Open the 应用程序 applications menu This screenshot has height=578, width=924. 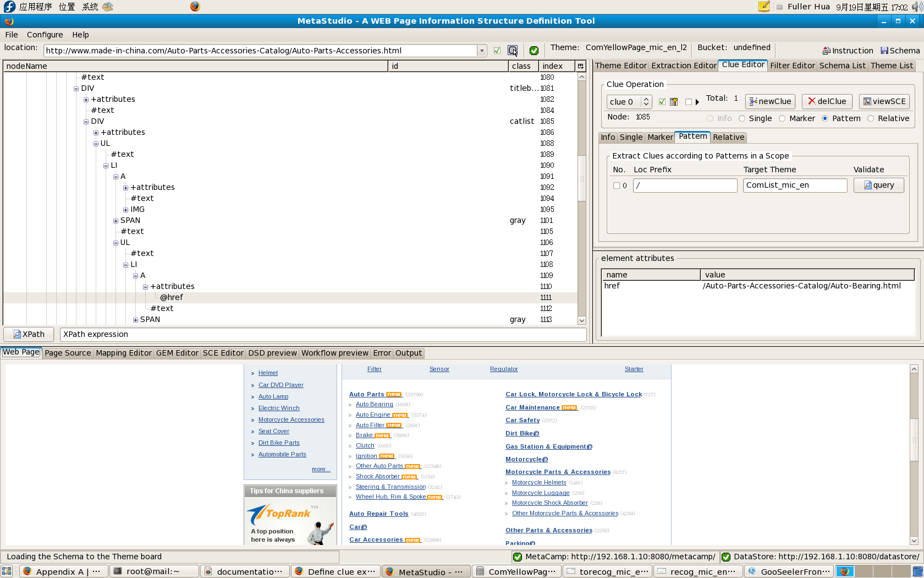tap(35, 7)
